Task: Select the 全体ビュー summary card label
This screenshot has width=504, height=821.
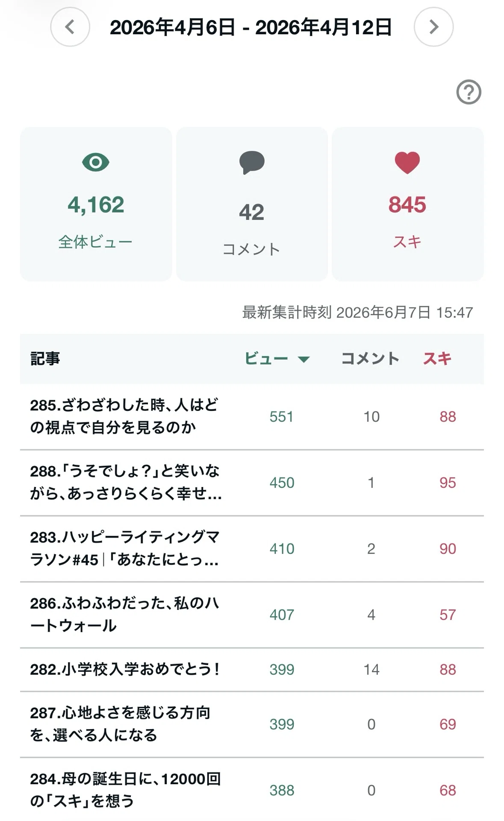Action: coord(95,242)
